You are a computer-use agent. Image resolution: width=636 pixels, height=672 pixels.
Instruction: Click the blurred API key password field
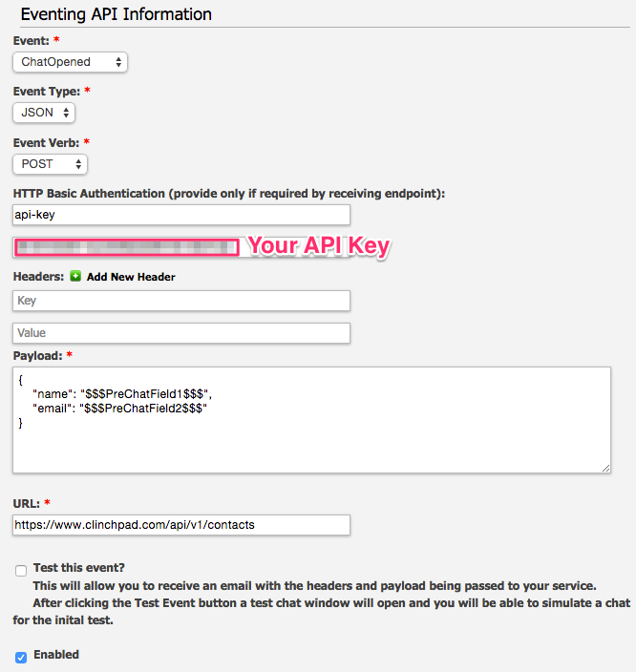click(x=126, y=247)
